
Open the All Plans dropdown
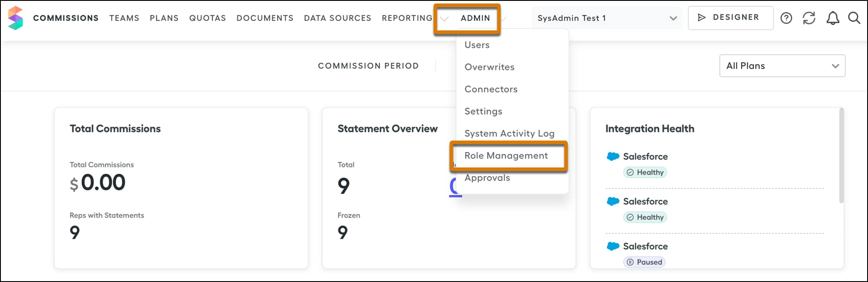782,66
